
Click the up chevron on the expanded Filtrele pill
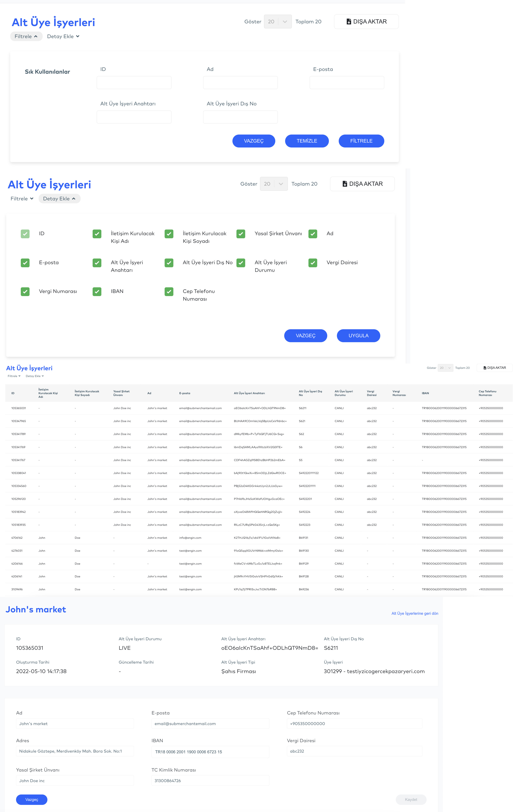pyautogui.click(x=36, y=36)
